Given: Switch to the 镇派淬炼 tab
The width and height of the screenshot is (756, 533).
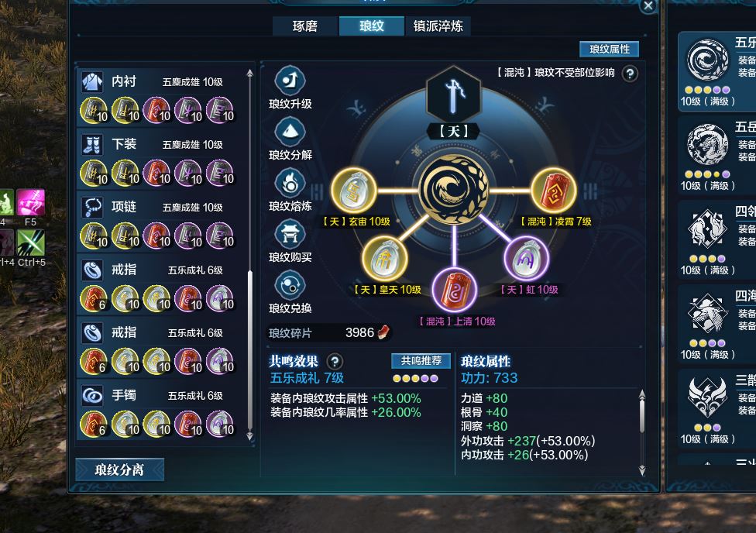Looking at the screenshot, I should pyautogui.click(x=438, y=26).
